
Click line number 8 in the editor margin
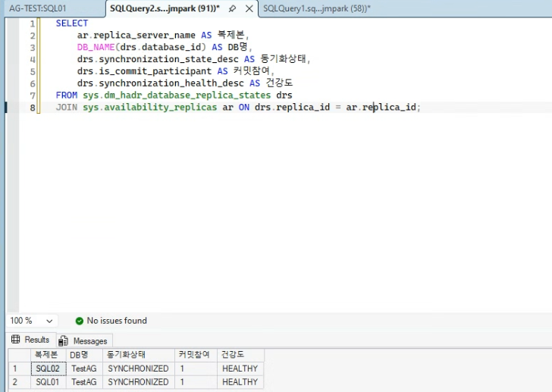(33, 108)
